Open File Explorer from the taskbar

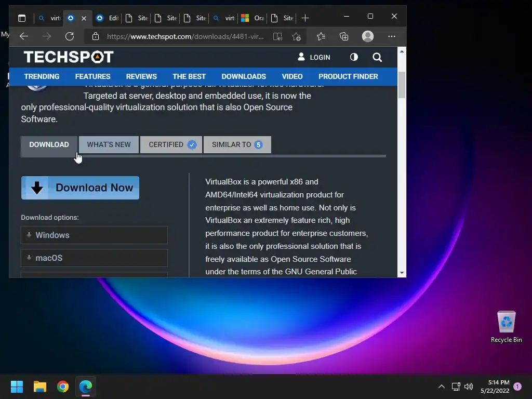39,387
